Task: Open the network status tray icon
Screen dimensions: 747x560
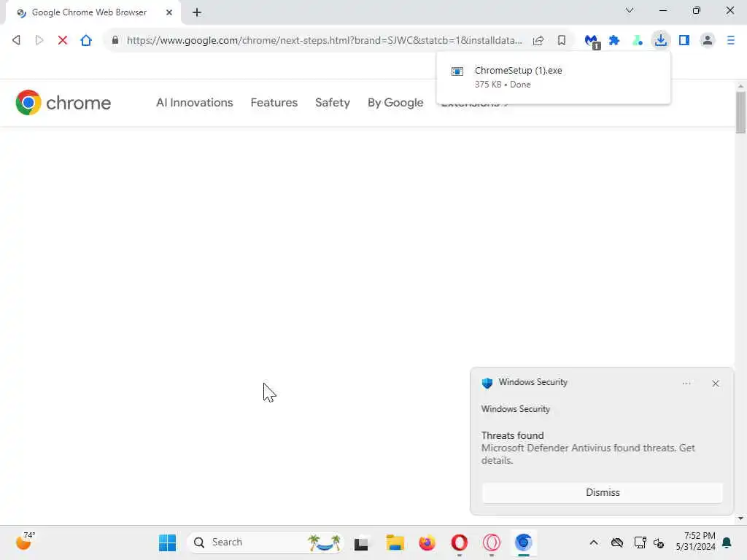Action: (x=640, y=542)
